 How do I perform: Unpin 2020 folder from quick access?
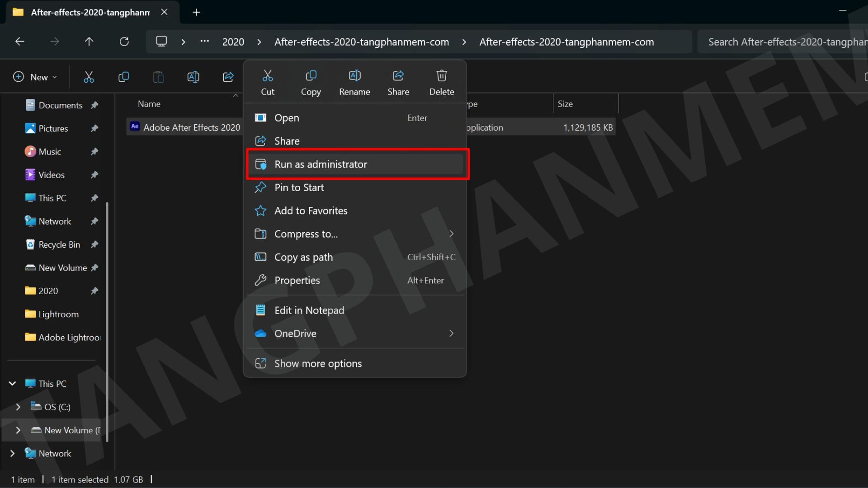pyautogui.click(x=94, y=291)
